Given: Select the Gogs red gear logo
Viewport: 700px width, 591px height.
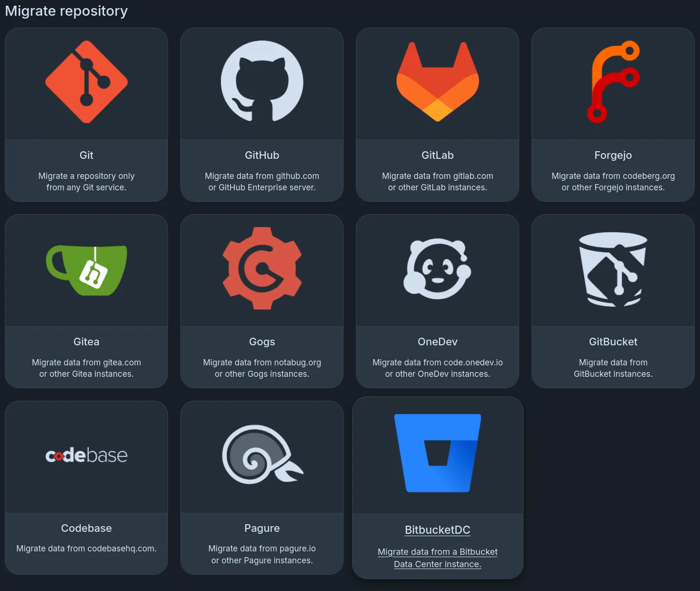Looking at the screenshot, I should pos(262,268).
